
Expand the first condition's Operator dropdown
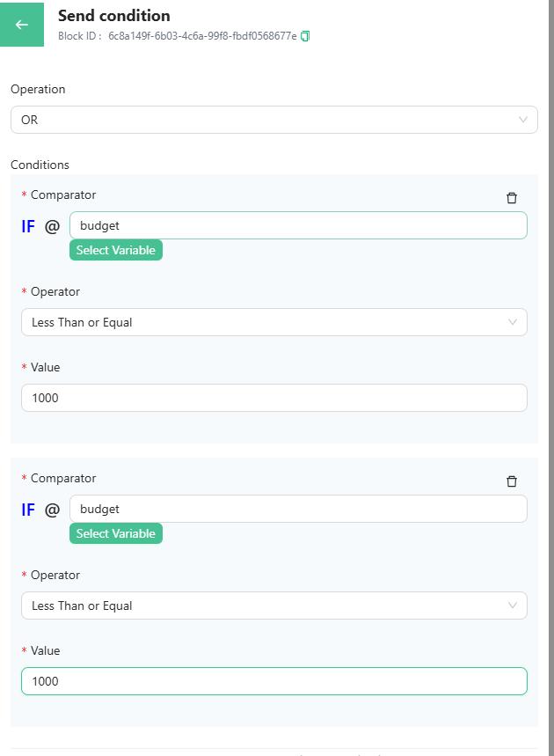pos(273,322)
